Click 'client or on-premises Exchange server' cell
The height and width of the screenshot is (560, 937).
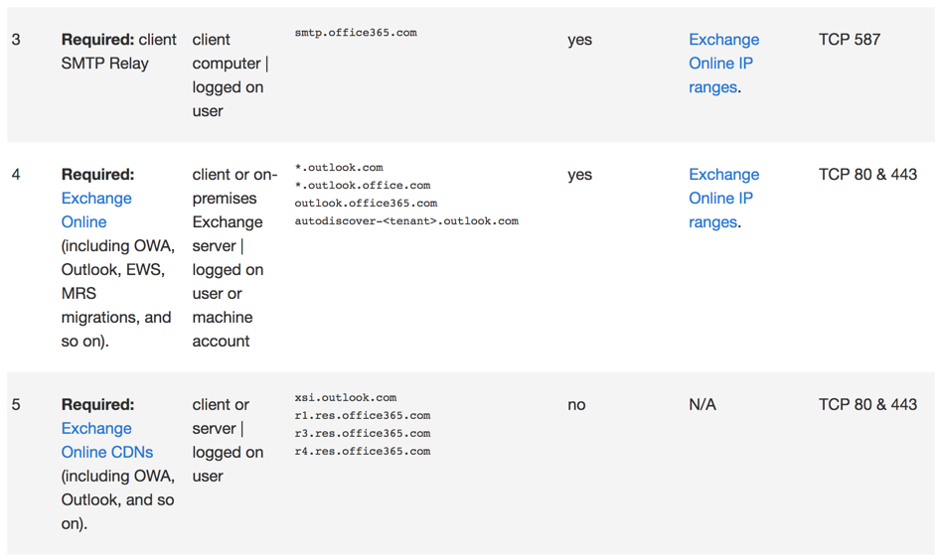(x=234, y=258)
